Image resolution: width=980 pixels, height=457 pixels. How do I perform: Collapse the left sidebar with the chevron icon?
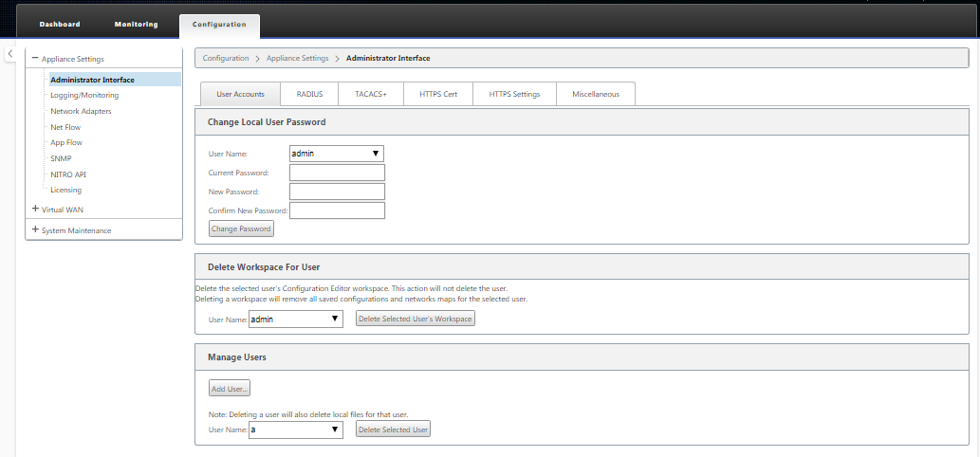10,54
